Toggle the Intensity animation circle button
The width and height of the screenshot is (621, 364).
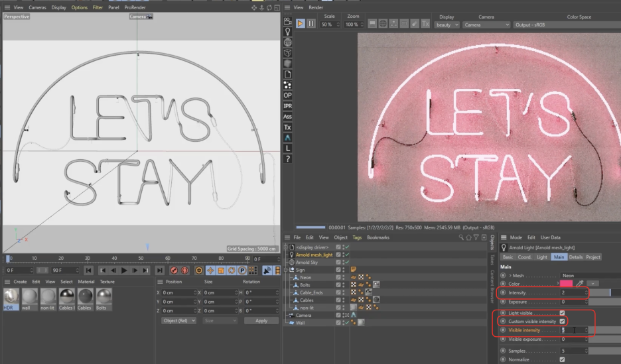tap(503, 292)
